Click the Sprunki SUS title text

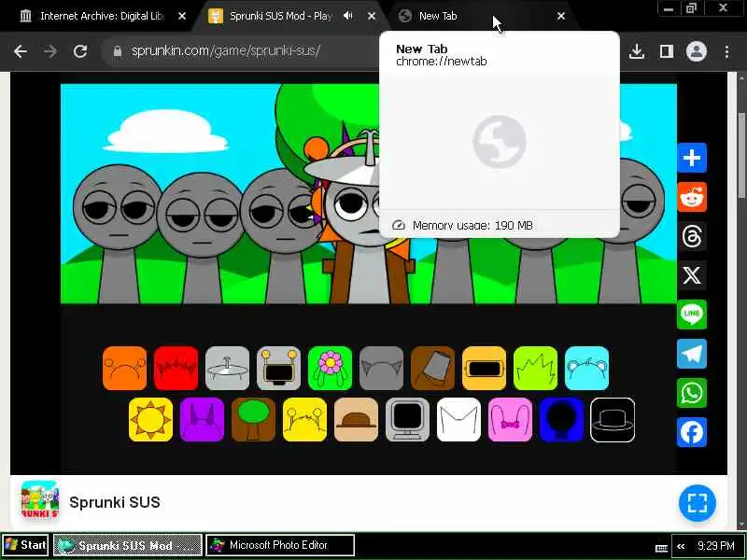tap(115, 502)
